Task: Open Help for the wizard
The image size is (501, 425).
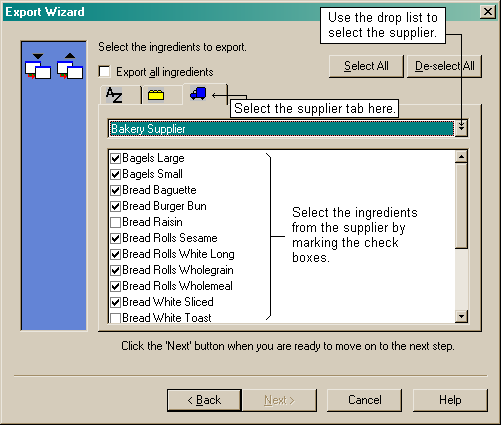Action: pos(450,400)
